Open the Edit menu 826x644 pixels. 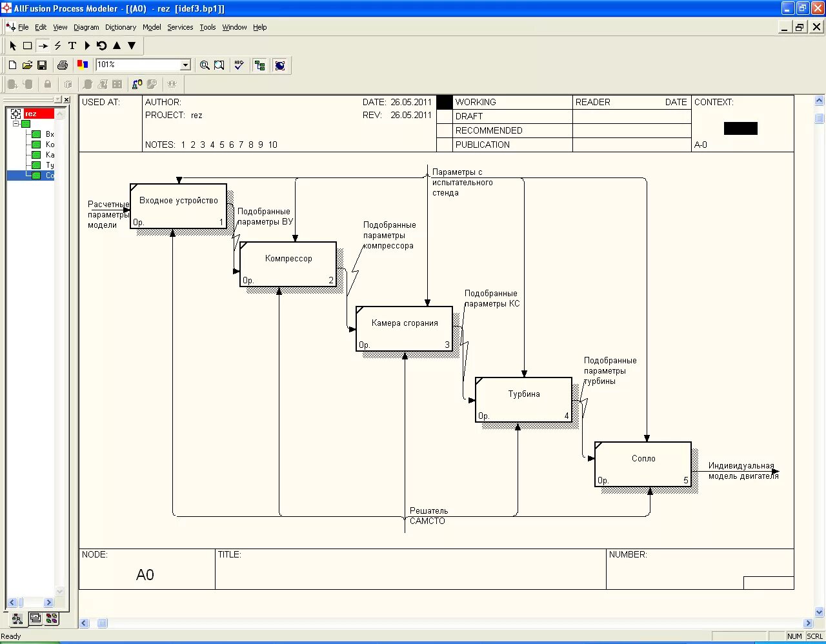click(41, 27)
